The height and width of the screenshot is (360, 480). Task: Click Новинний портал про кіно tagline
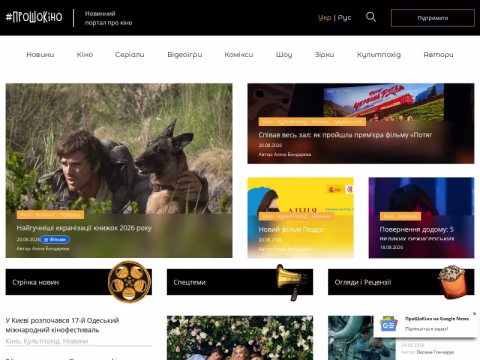coord(108,18)
